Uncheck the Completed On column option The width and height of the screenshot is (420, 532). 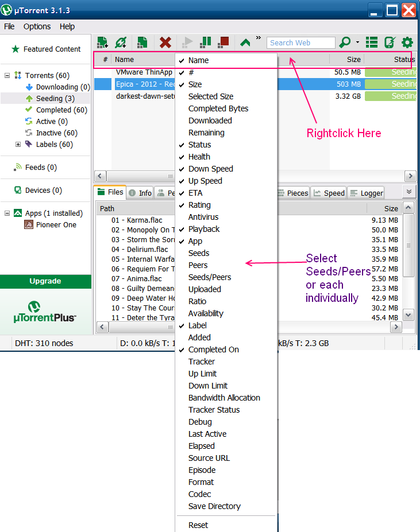(x=226, y=350)
